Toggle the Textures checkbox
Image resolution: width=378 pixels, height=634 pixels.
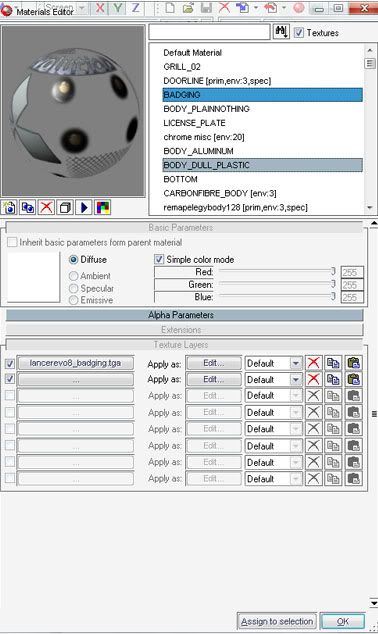click(299, 33)
